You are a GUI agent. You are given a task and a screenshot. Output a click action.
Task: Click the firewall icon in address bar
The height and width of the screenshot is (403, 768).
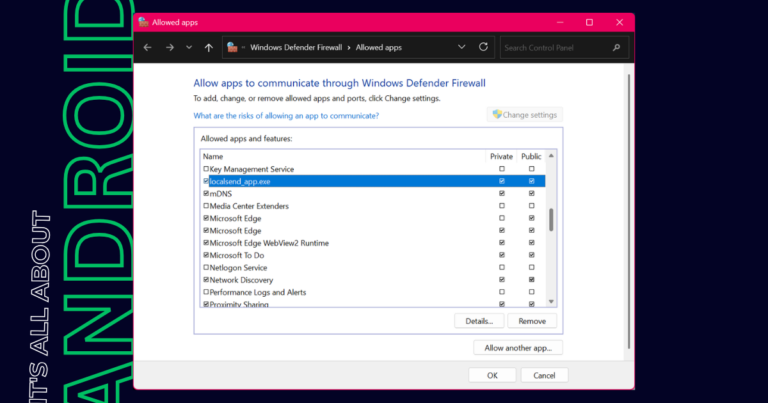point(233,47)
